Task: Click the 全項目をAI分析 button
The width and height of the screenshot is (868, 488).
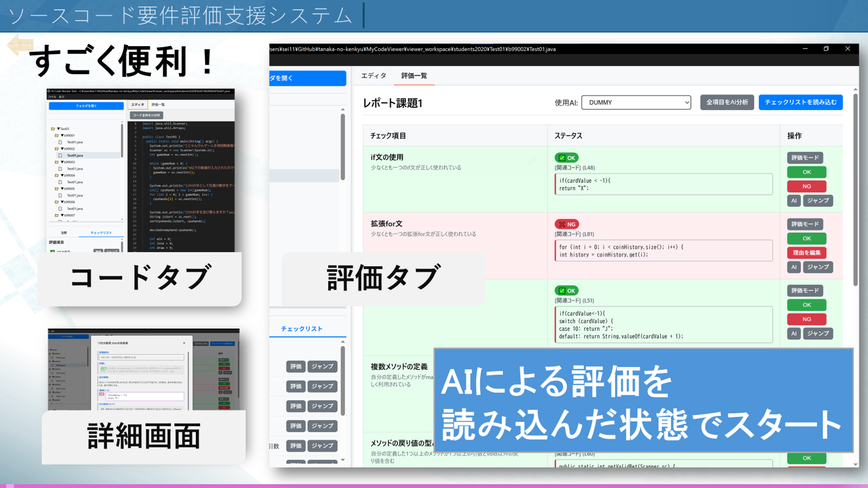Action: coord(727,102)
